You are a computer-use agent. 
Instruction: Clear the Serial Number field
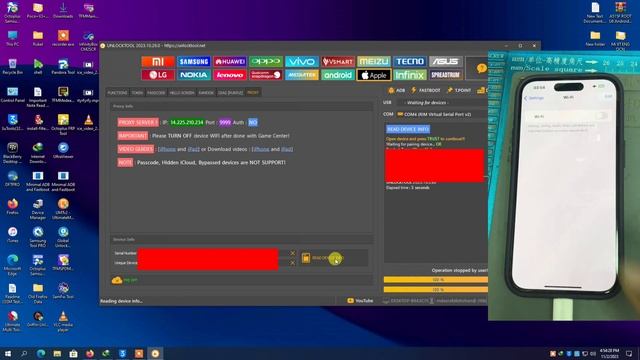point(292,253)
